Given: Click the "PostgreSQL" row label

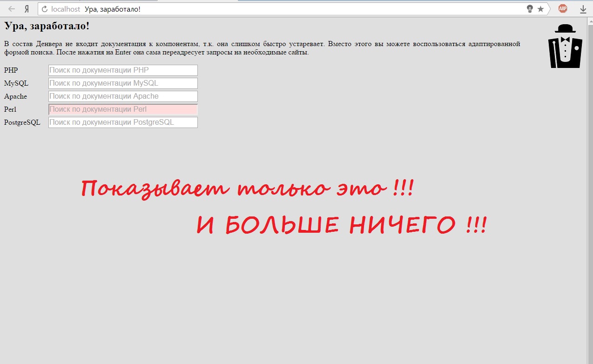Looking at the screenshot, I should [x=22, y=122].
